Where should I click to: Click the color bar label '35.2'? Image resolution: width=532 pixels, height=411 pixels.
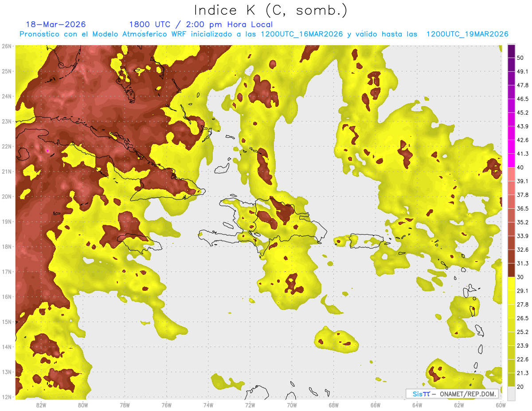click(x=523, y=222)
